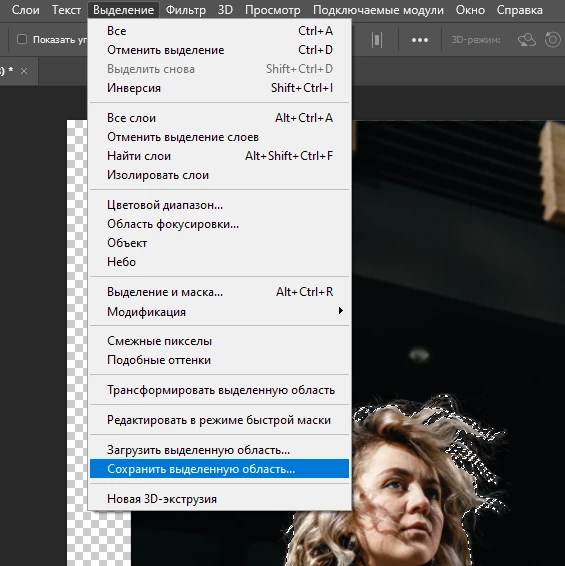Viewport: 565px width, 566px height.
Task: Open the Текст menu
Action: click(x=66, y=10)
